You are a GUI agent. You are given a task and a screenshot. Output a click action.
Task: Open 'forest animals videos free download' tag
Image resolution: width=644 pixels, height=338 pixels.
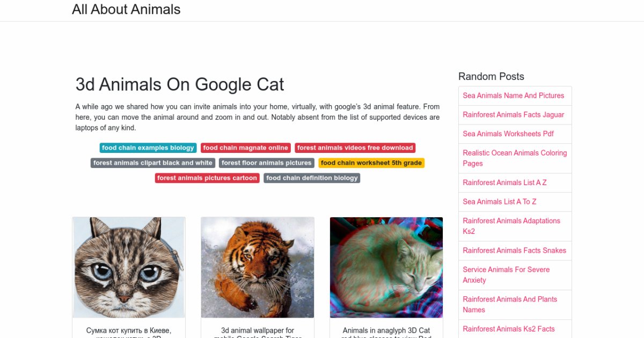coord(355,148)
